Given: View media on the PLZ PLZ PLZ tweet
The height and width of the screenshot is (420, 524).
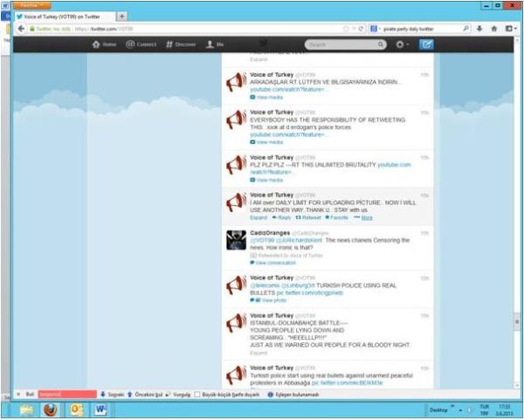Looking at the screenshot, I should pos(266,180).
